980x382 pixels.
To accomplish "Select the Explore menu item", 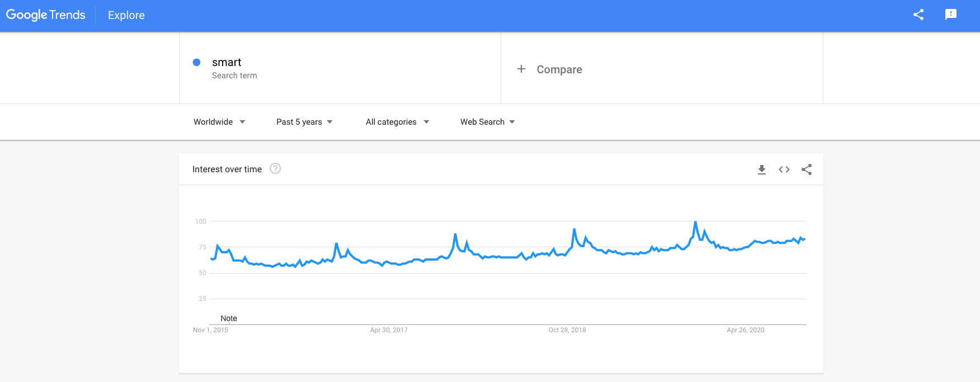I will pos(125,15).
